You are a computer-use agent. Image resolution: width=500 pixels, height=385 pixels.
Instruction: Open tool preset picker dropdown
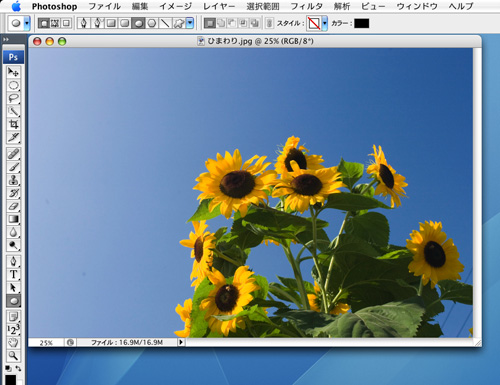pyautogui.click(x=27, y=23)
